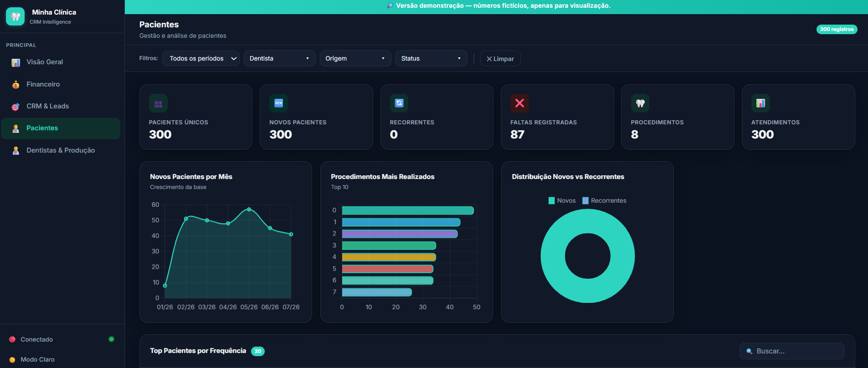Open the Status filter dropdown

(x=431, y=58)
